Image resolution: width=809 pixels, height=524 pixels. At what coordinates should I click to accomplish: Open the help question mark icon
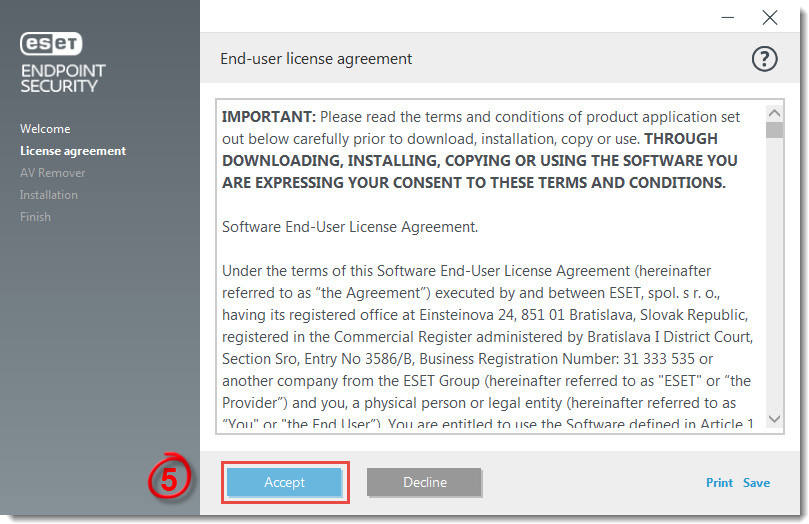(x=764, y=59)
